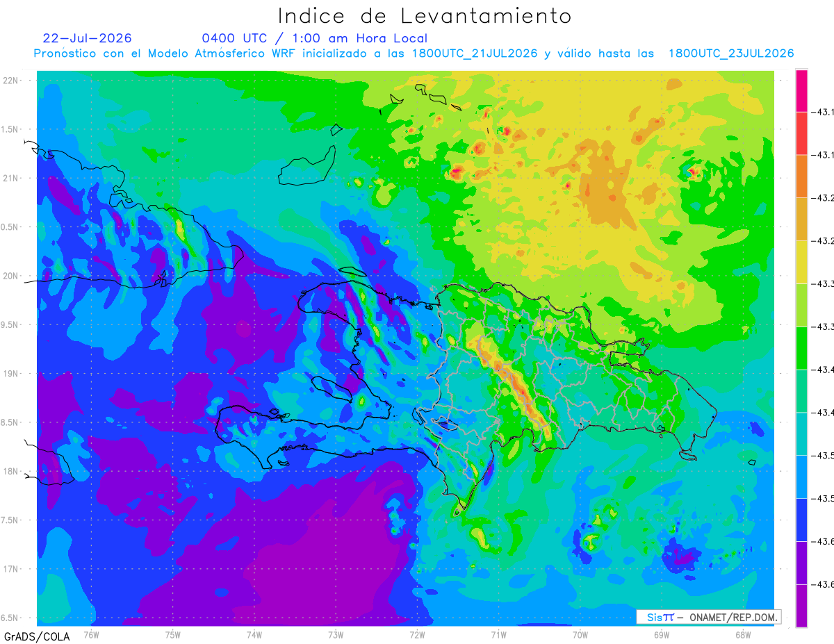Click the "SisTT - ONAMET/REP.DOM." label box

[x=708, y=617]
